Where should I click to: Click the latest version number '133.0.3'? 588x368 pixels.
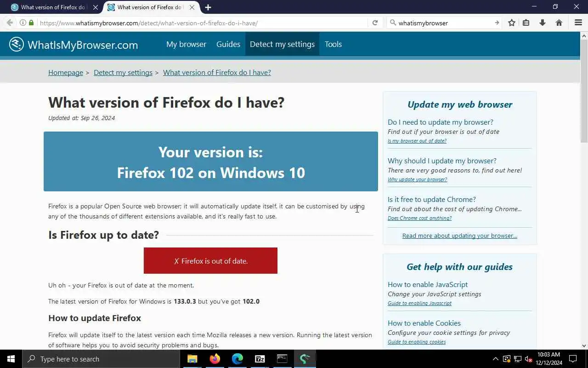tap(185, 301)
